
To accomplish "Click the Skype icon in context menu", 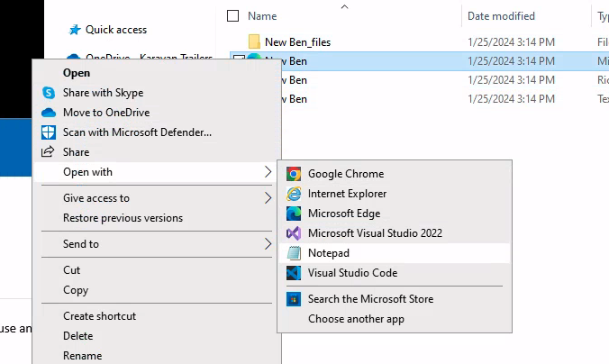I will tap(49, 93).
